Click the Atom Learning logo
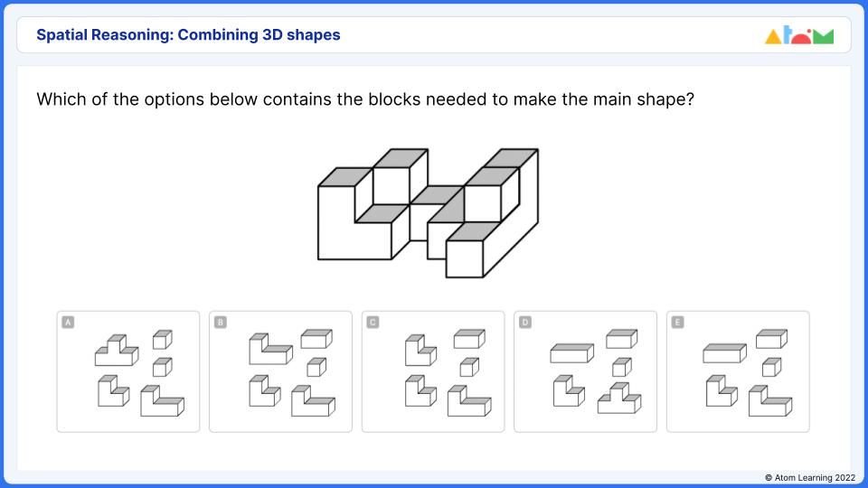Screen dimensions: 868x488 (x=799, y=35)
